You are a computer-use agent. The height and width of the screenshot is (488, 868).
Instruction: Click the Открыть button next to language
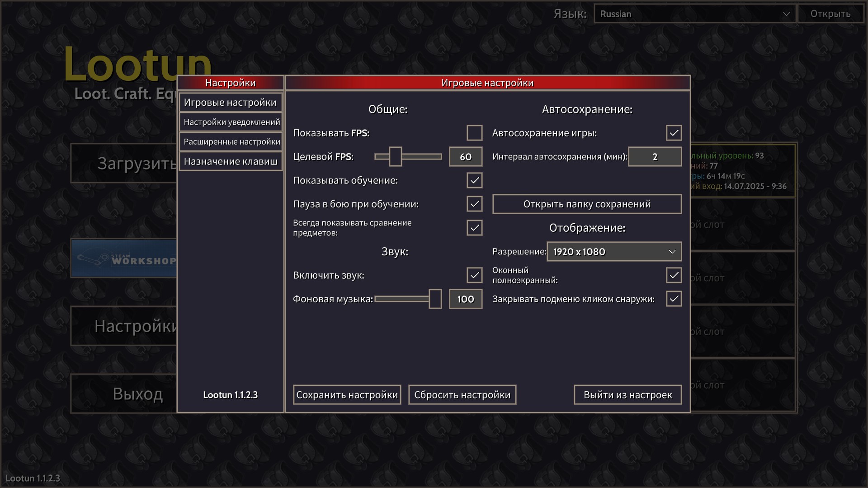click(x=830, y=14)
